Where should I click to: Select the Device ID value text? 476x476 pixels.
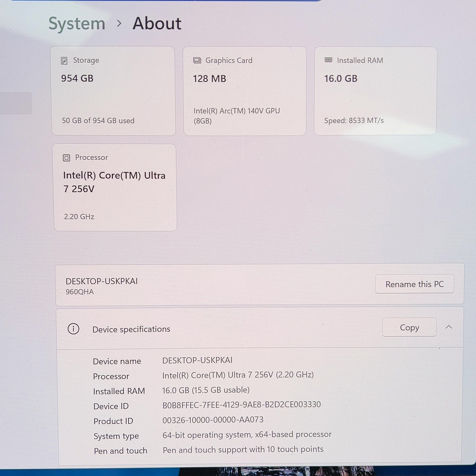point(242,405)
